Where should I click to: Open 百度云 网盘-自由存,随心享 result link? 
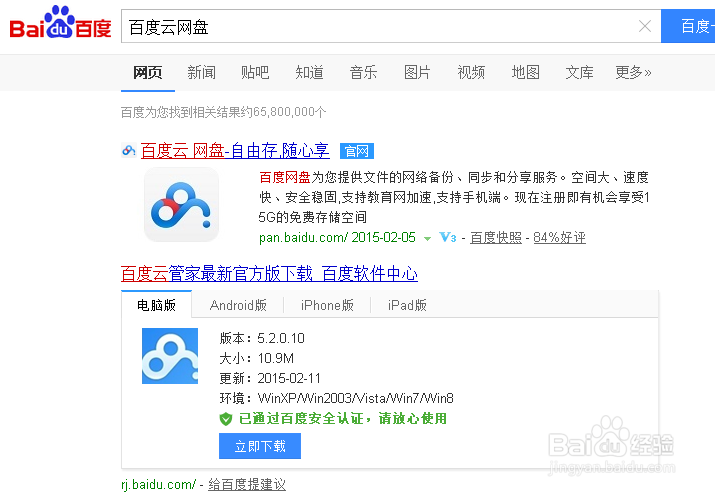click(x=235, y=150)
